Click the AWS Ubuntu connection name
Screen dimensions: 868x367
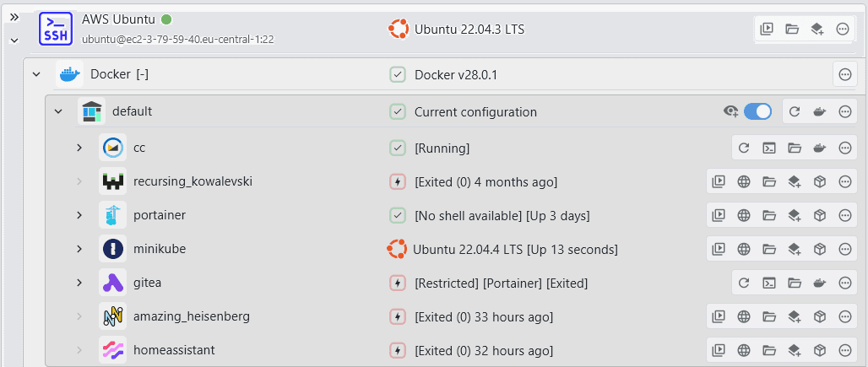click(x=118, y=19)
